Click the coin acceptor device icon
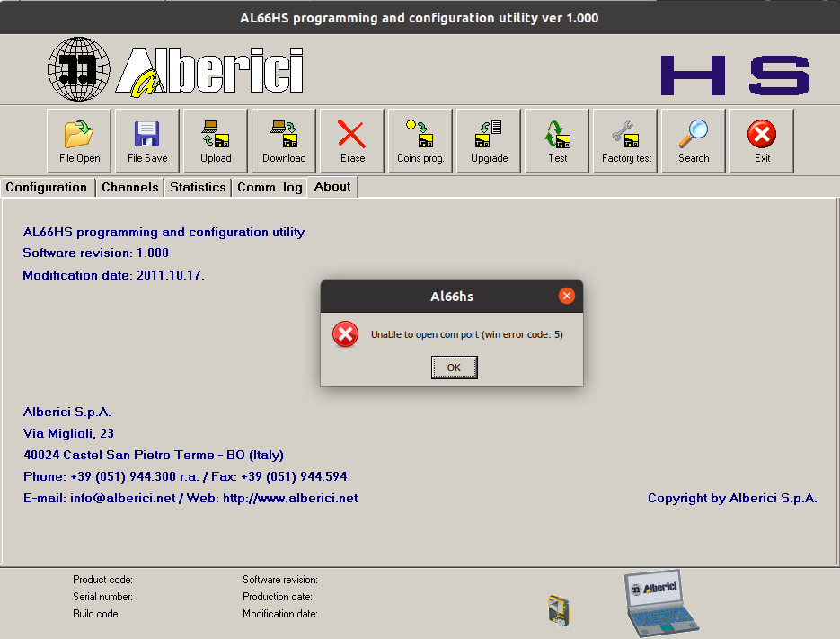 pos(560,610)
